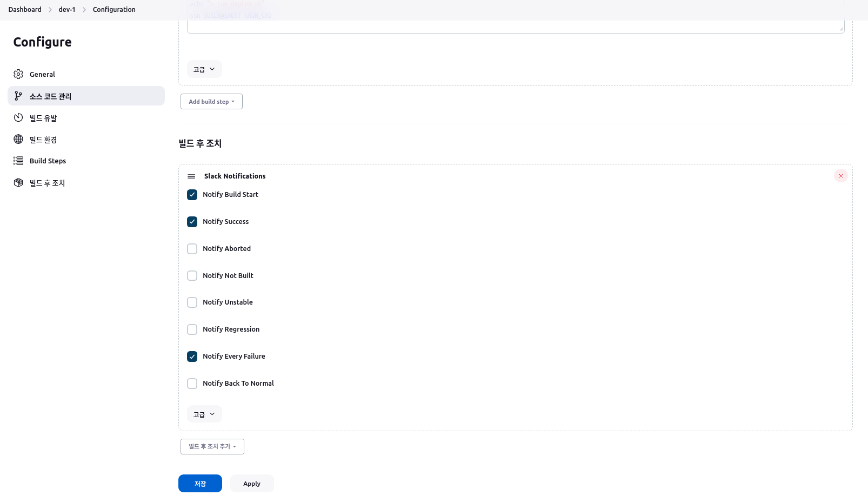Click the 빌드 후 조치 section heading
This screenshot has height=495, width=868.
tap(200, 143)
